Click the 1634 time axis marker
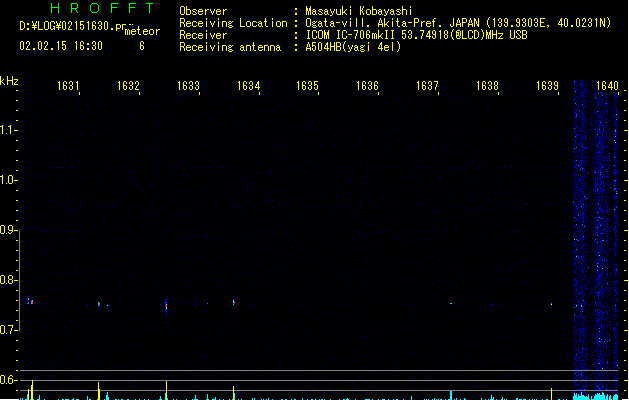The width and height of the screenshot is (629, 400). tap(248, 86)
